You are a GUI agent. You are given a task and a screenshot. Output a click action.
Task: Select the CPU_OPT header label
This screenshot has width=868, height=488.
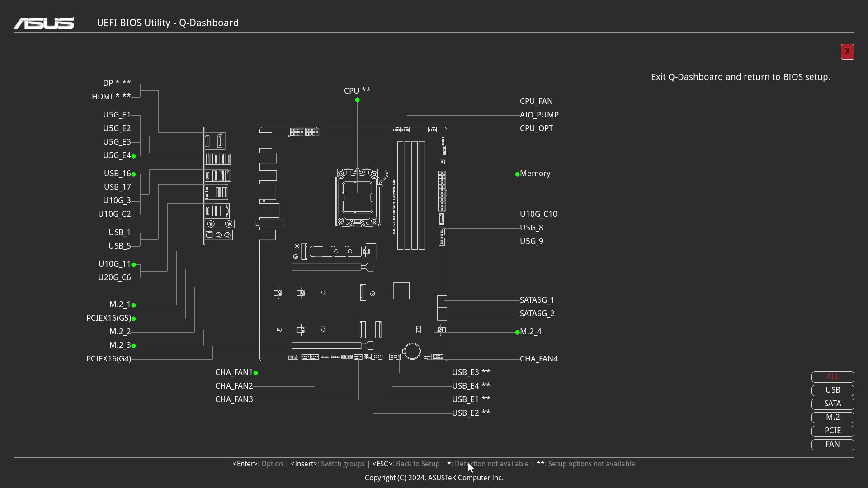click(x=536, y=128)
